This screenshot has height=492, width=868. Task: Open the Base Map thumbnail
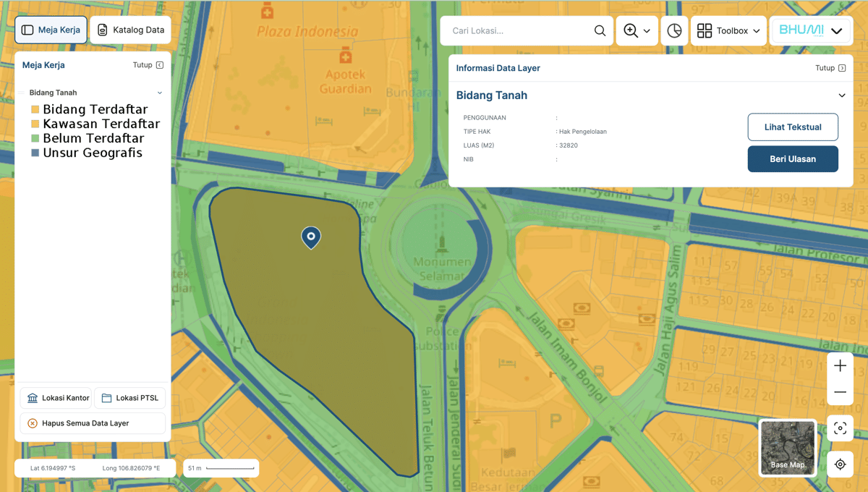pyautogui.click(x=788, y=448)
